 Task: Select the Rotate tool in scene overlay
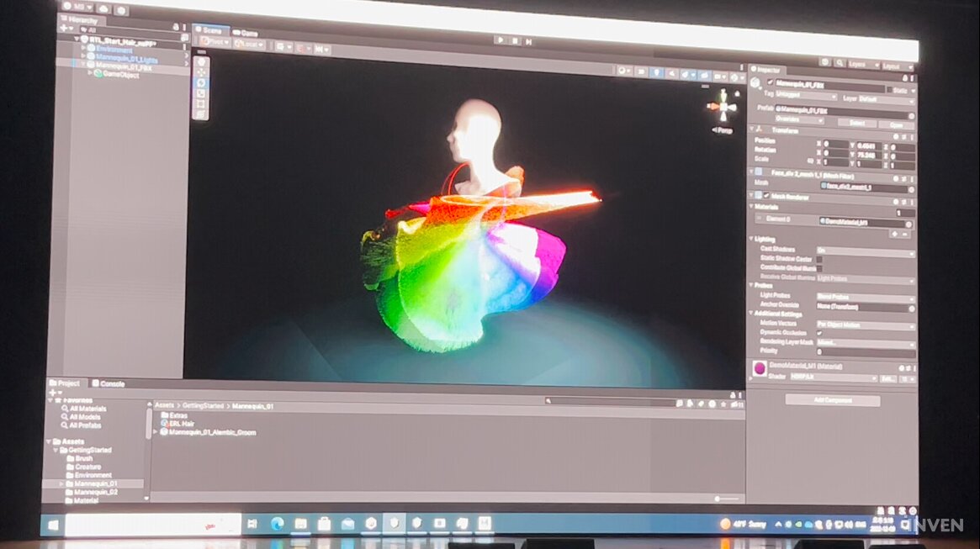pyautogui.click(x=200, y=82)
